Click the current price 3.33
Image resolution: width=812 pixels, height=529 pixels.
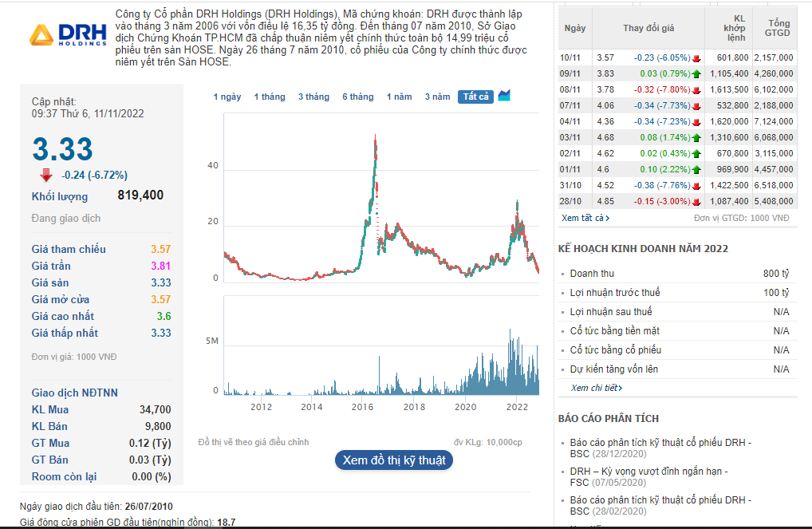pos(63,149)
